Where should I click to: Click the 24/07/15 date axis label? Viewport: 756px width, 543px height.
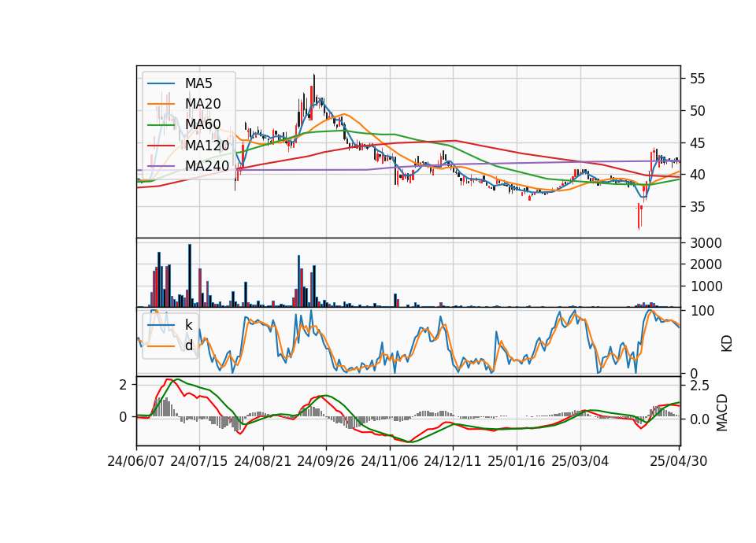click(198, 461)
